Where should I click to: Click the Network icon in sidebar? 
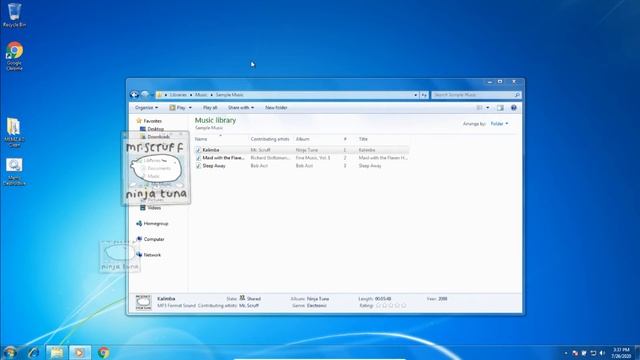pos(139,255)
